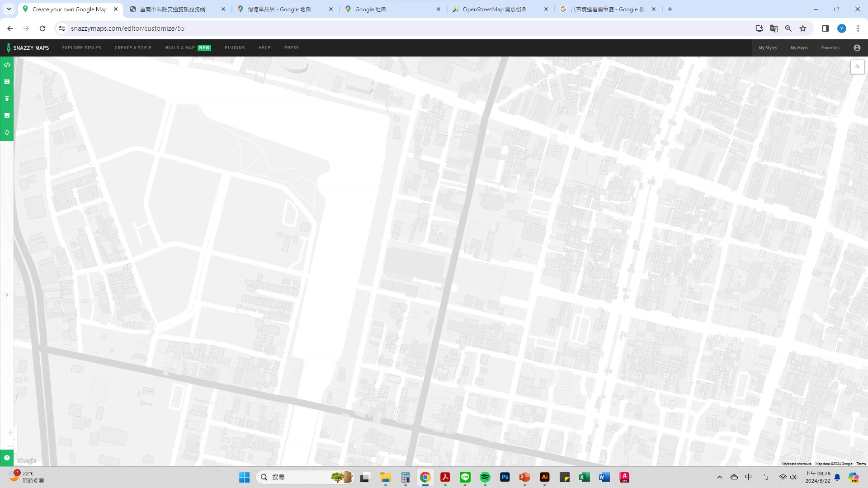
Task: Show hidden system tray icons chevron
Action: 720,477
